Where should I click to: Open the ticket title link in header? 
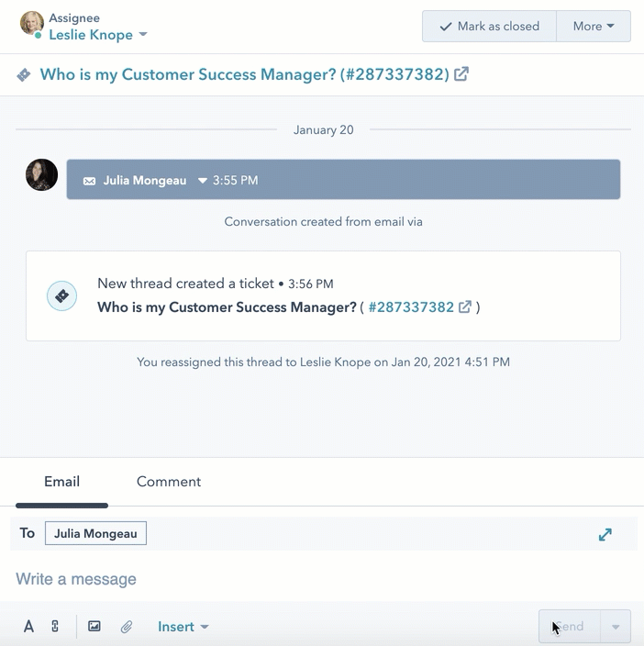pyautogui.click(x=244, y=74)
